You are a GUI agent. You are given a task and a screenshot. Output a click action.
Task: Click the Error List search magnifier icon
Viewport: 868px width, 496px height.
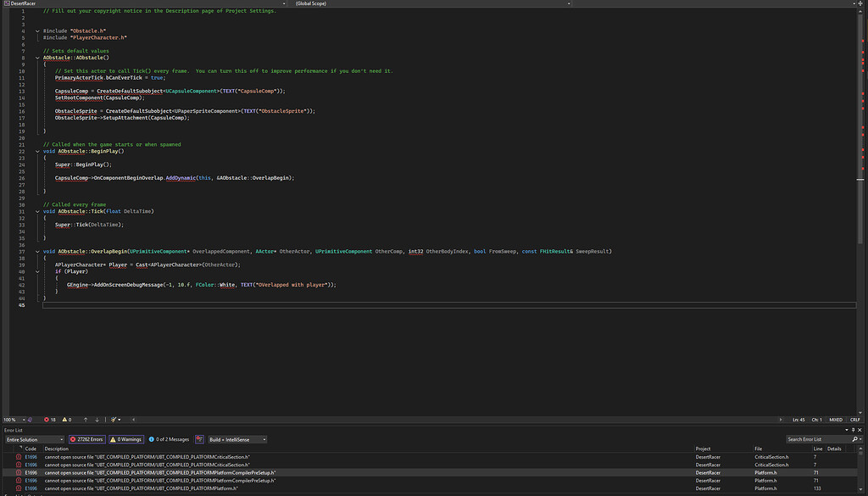(854, 439)
